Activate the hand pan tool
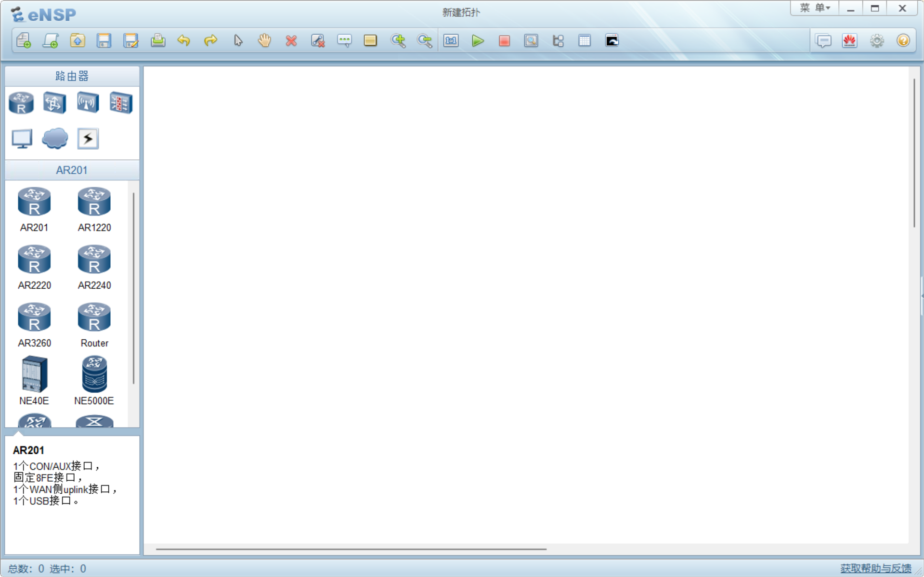Screen dimensions: 924x577 click(264, 41)
